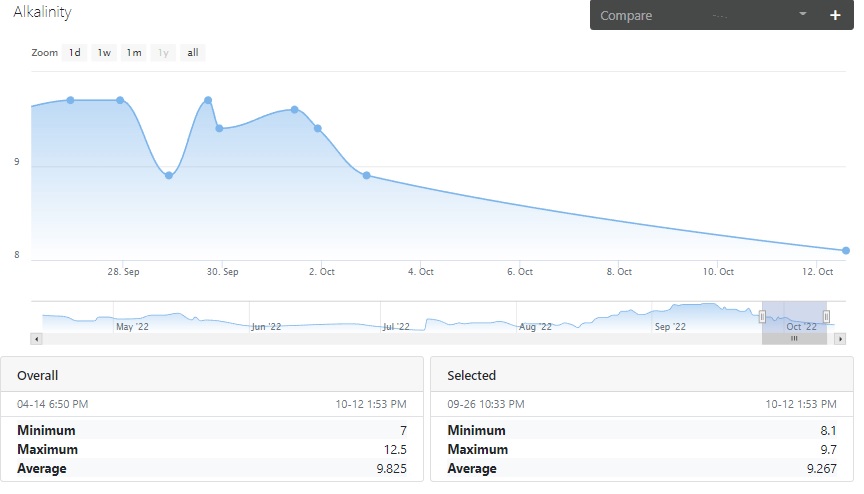Set zoom range to 1w
864x494 pixels.
pos(104,53)
